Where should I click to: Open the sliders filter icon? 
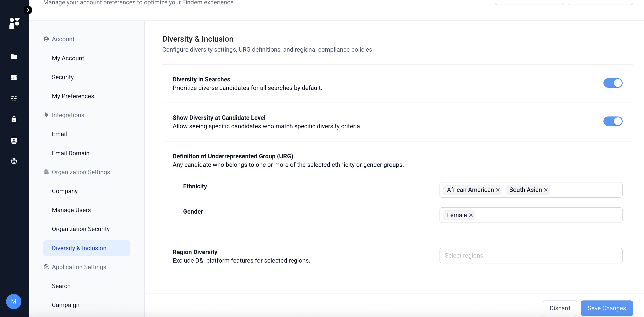click(x=14, y=98)
